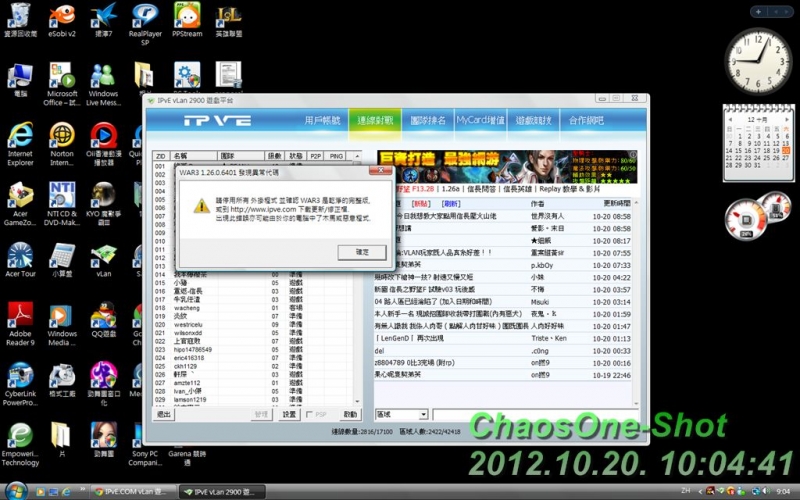Switch to the 遊戲競技 tab
This screenshot has height=500, width=800.
(x=533, y=120)
